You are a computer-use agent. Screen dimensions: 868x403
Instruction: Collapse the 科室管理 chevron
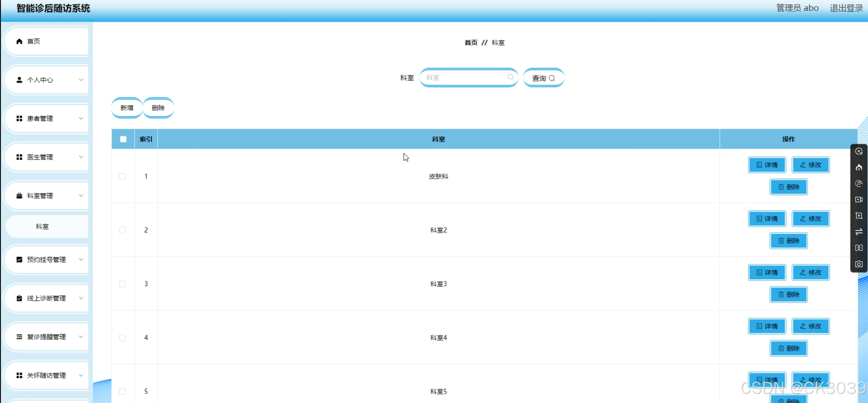click(x=81, y=196)
